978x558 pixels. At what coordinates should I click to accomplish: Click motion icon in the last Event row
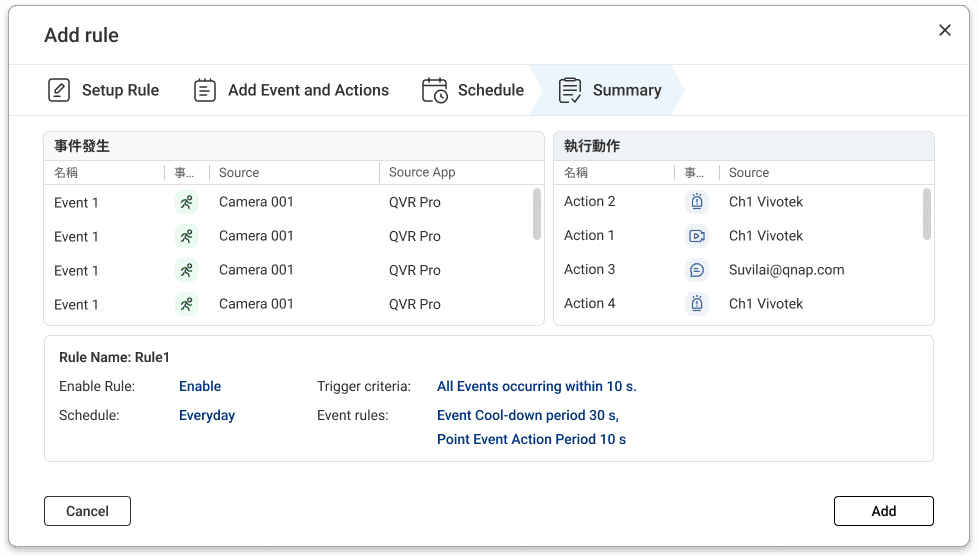[186, 304]
